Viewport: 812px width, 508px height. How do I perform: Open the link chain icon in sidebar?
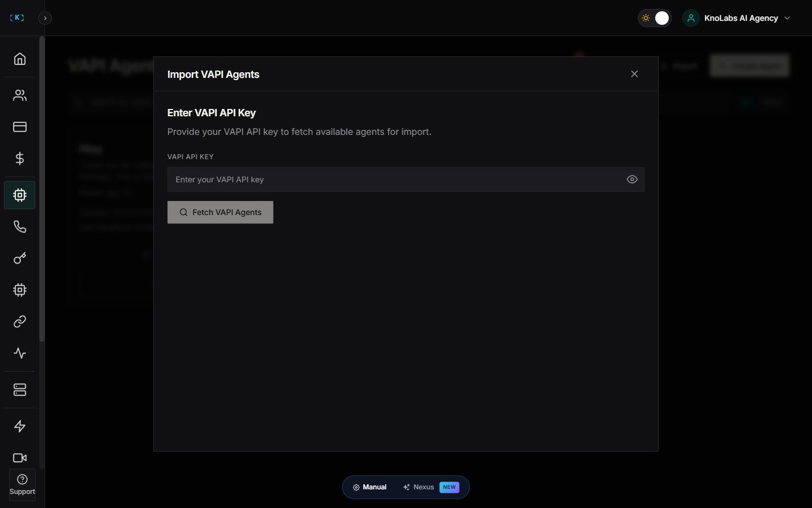click(20, 322)
